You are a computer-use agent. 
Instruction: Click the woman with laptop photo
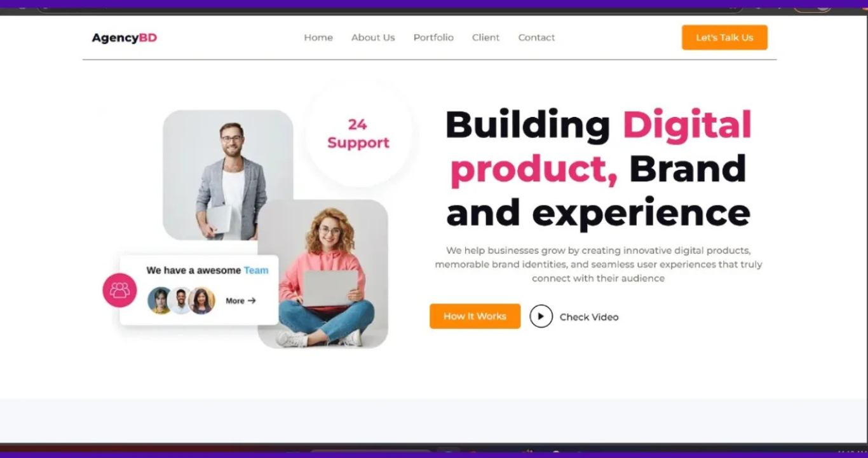coord(323,274)
